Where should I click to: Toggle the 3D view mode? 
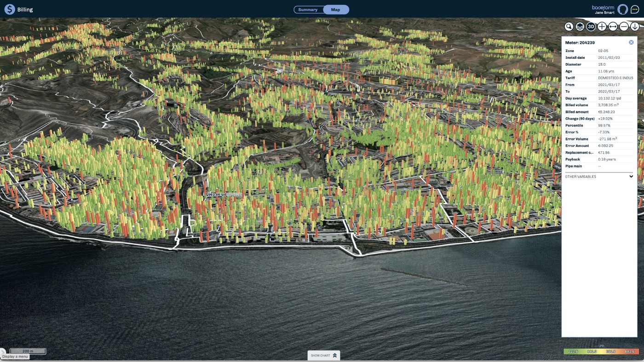[x=591, y=27]
